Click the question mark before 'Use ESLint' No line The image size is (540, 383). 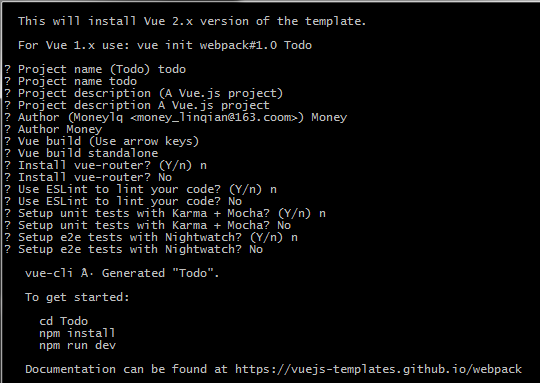pyautogui.click(x=8, y=201)
